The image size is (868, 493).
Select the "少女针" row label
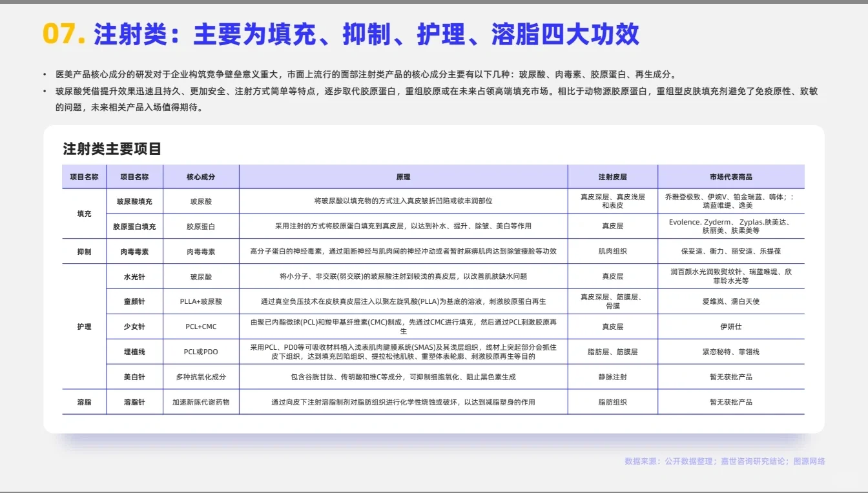[134, 326]
